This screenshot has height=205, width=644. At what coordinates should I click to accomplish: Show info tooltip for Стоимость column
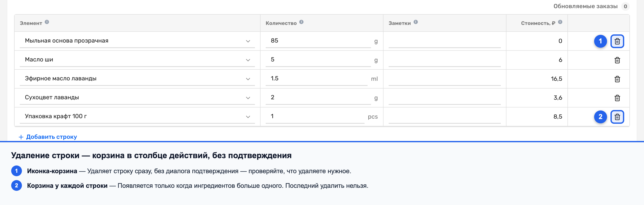[x=560, y=22]
